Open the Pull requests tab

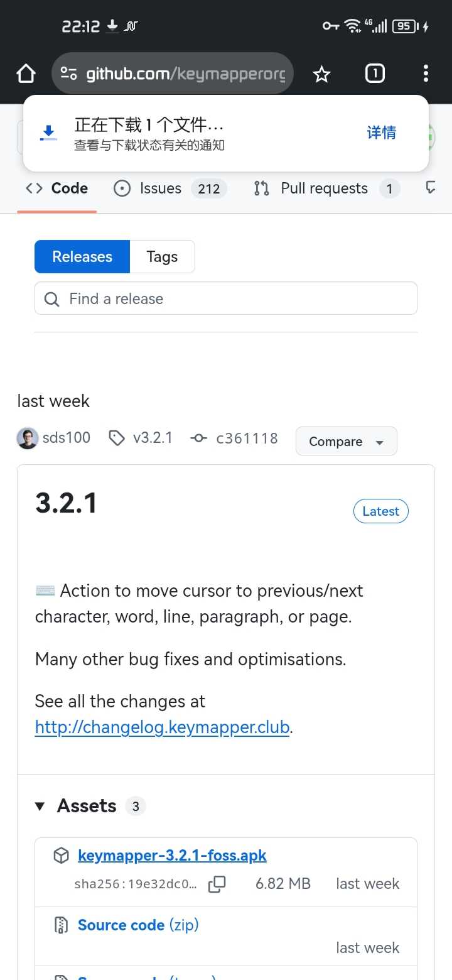click(324, 188)
